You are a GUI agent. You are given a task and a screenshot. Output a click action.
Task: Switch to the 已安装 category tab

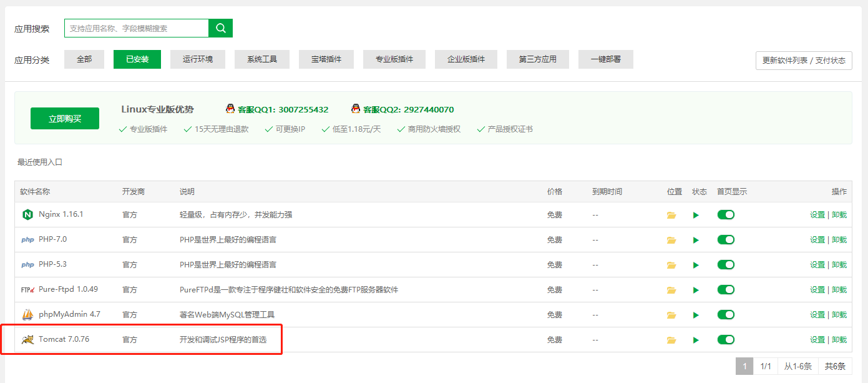pyautogui.click(x=137, y=59)
